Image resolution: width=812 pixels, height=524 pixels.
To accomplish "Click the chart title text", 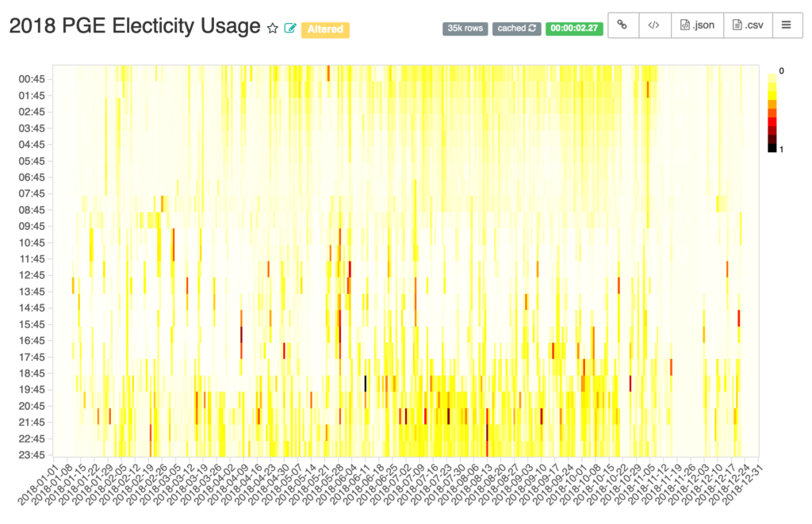I will pos(135,26).
